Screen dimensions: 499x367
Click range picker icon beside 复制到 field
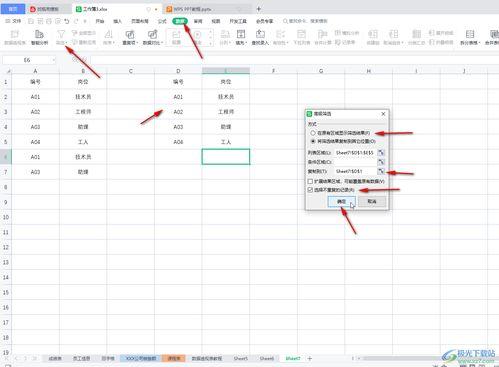click(381, 171)
